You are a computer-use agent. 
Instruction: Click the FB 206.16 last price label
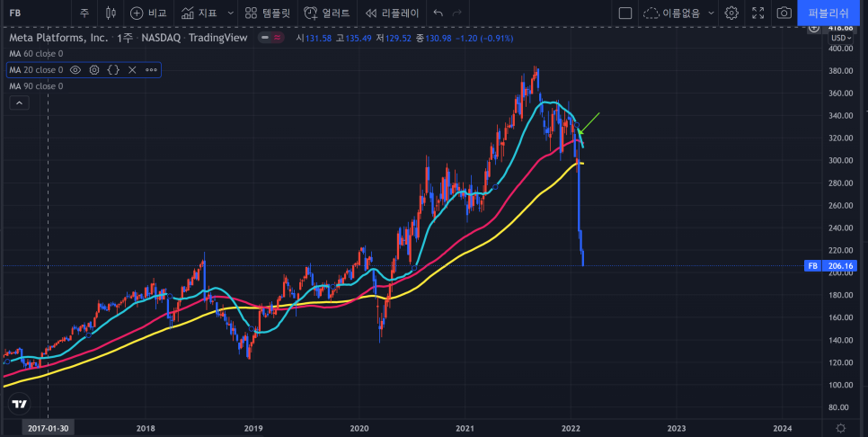(x=831, y=266)
